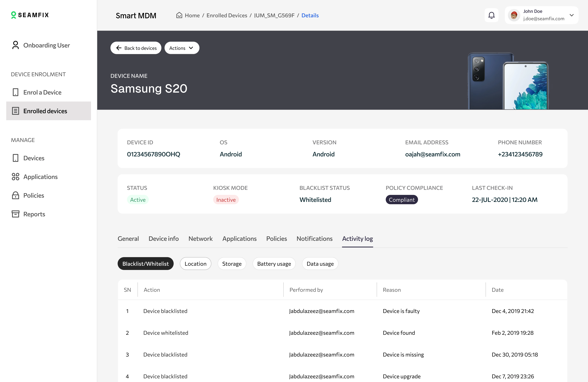Switch to the Battery usage filter chip
Viewport: 588px width, 382px height.
point(274,264)
